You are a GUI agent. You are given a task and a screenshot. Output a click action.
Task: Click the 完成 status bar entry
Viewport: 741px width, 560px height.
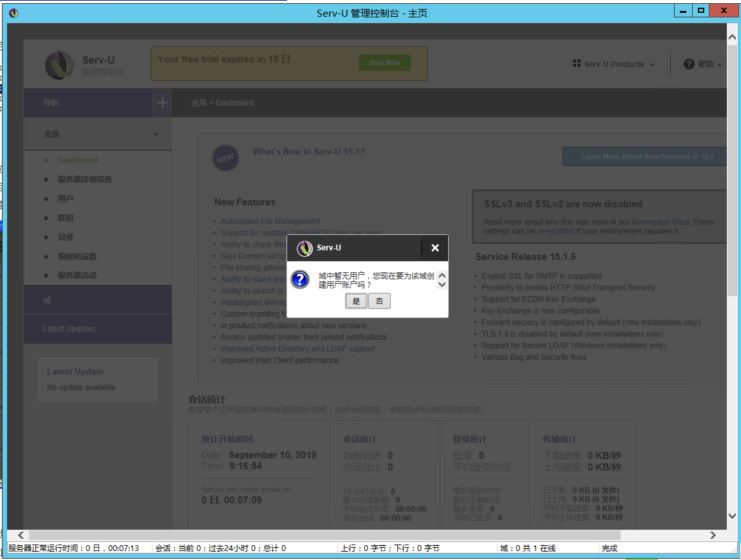point(610,548)
